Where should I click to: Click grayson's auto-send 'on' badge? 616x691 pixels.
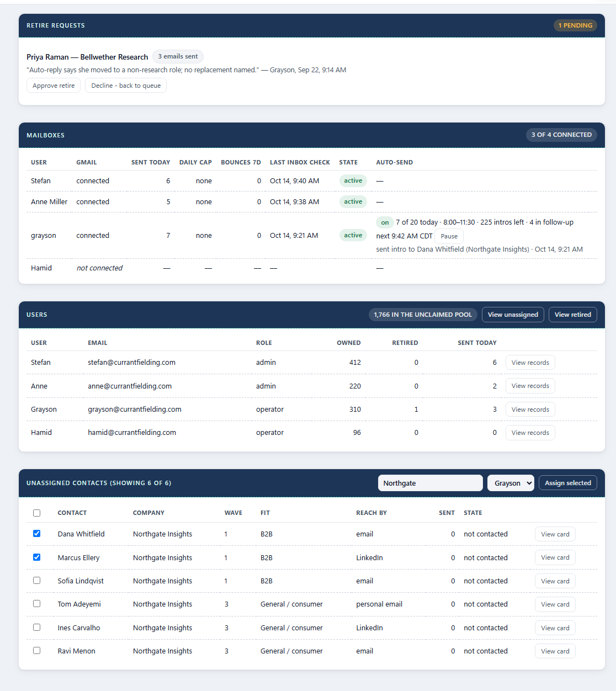point(385,222)
